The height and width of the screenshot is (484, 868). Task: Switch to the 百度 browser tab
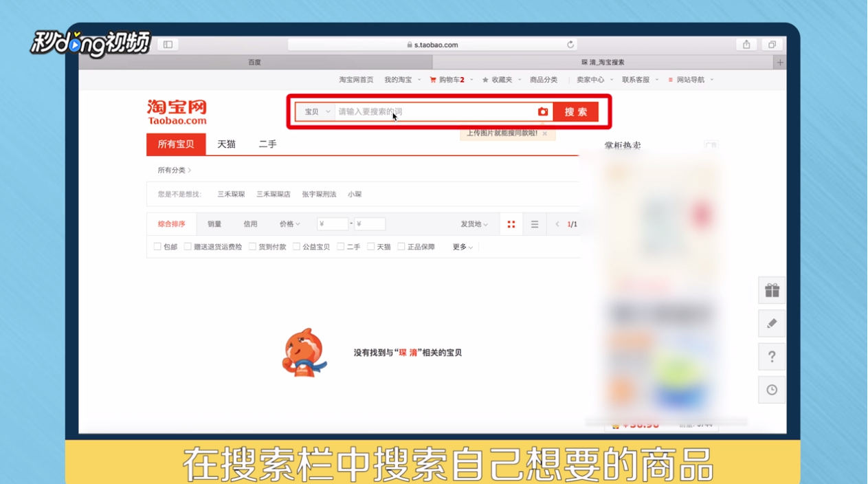[254, 63]
